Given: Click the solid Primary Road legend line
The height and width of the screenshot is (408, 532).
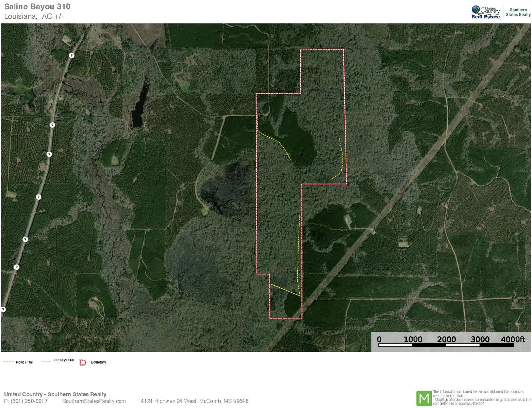Looking at the screenshot, I should coord(46,362).
